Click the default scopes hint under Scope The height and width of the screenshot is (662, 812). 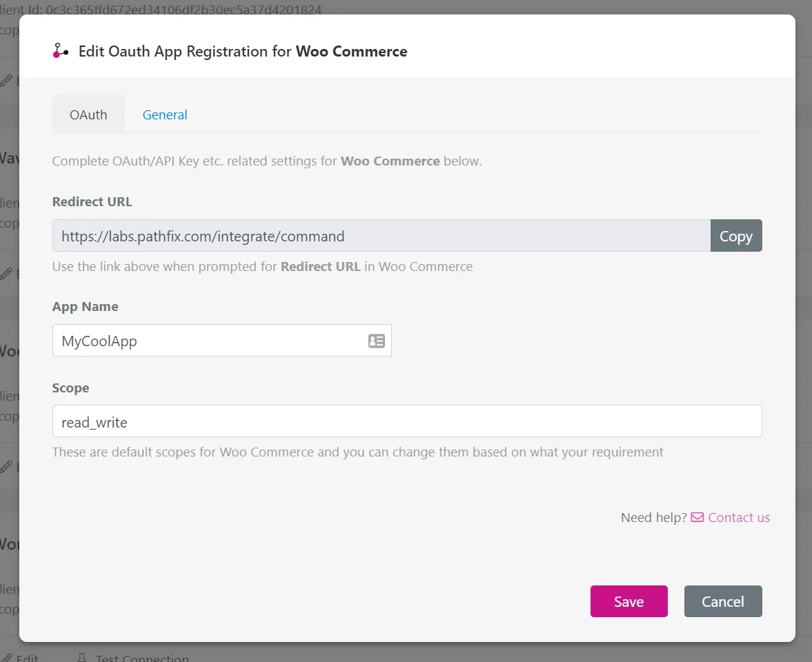pyautogui.click(x=357, y=452)
